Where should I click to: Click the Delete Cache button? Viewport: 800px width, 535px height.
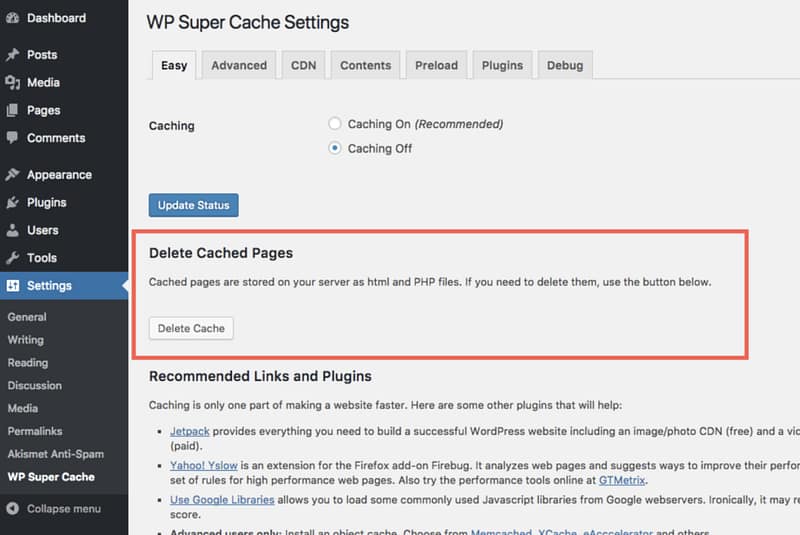point(191,328)
